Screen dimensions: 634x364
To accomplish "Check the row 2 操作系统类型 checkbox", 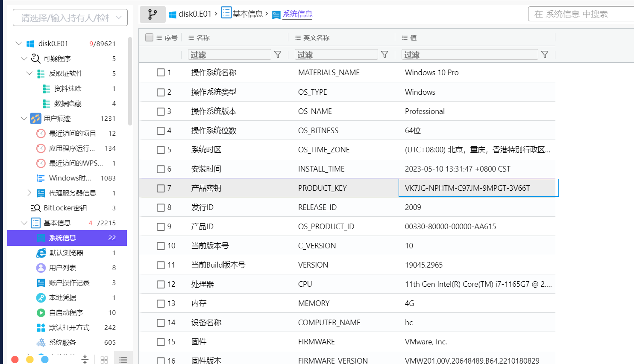I will coord(161,92).
